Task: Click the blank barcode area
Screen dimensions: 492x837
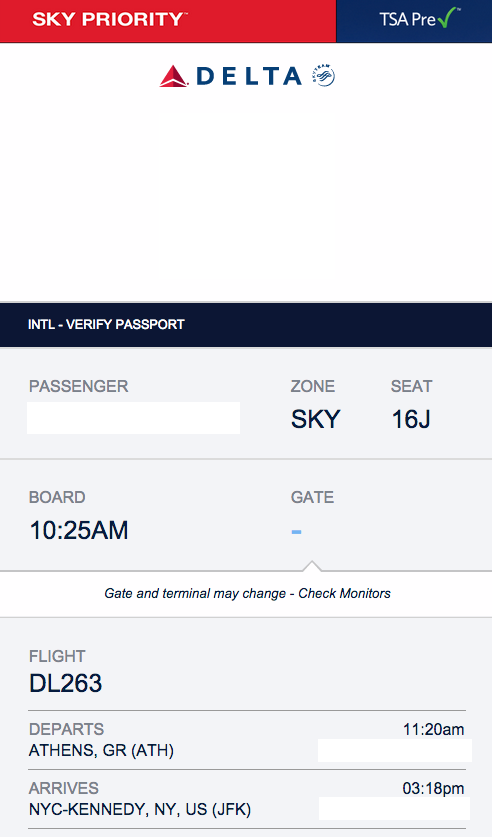Action: [x=247, y=195]
